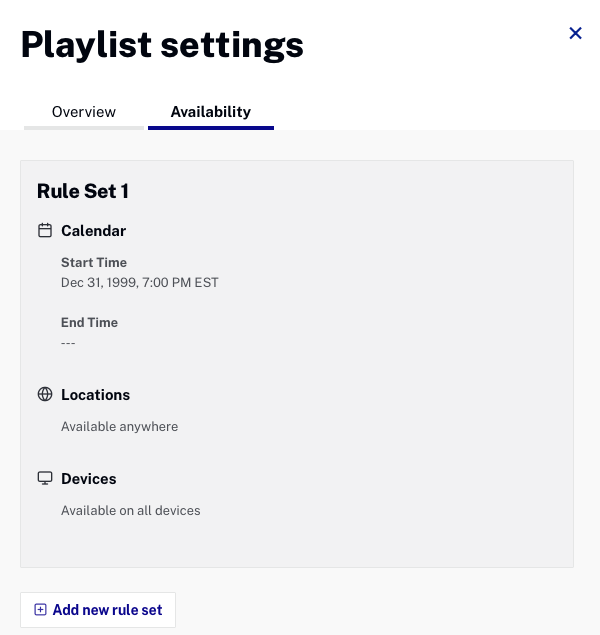Open the Rule Set 1 heading

coord(83,191)
